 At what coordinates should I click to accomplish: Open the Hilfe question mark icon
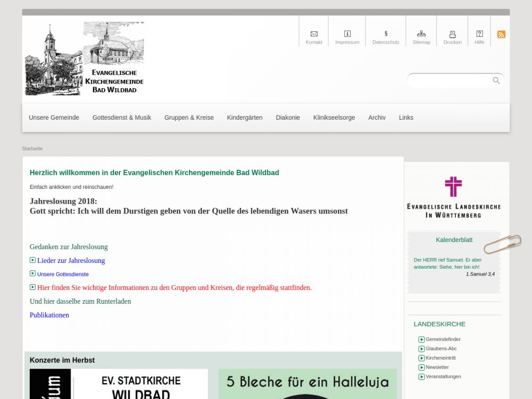click(479, 34)
